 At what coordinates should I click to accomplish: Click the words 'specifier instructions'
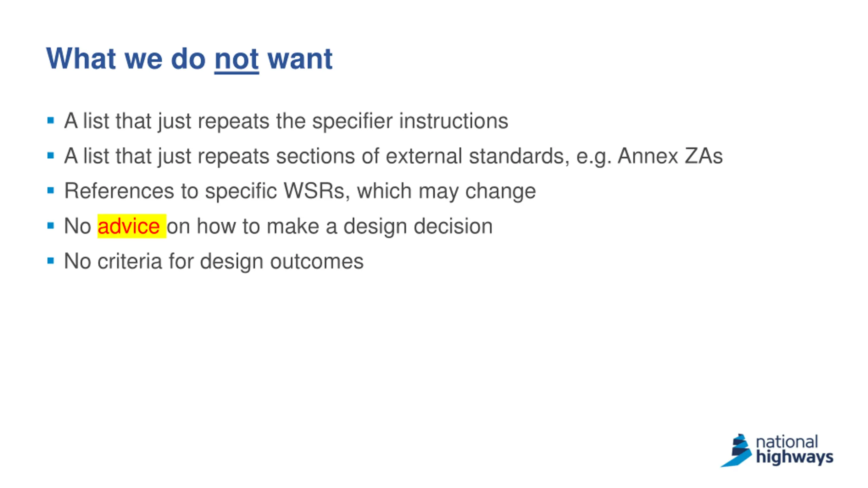(x=410, y=121)
